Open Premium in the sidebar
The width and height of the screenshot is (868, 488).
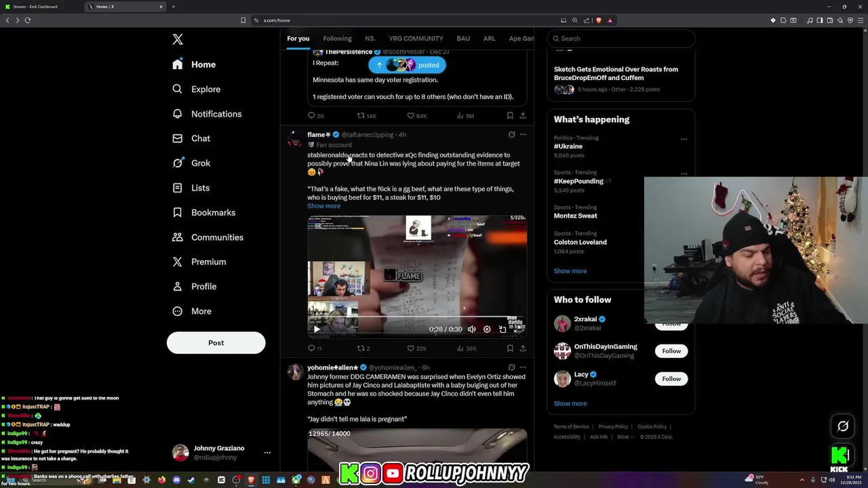199,262
